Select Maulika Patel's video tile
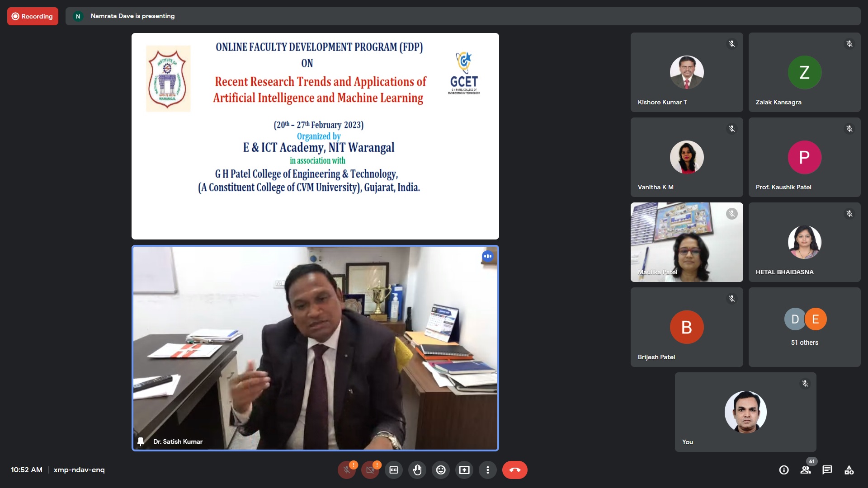This screenshot has height=488, width=868. pos(687,242)
